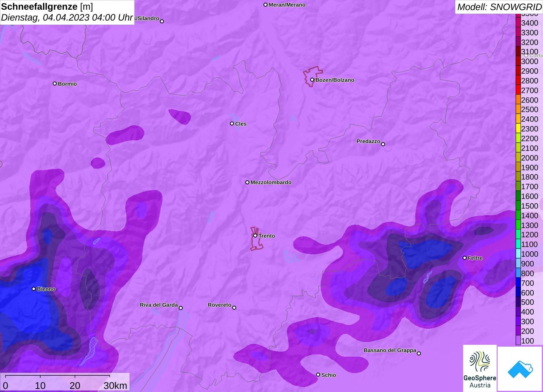
Task: Click the Bozen/Bolzano city marker dot
Action: [312, 80]
